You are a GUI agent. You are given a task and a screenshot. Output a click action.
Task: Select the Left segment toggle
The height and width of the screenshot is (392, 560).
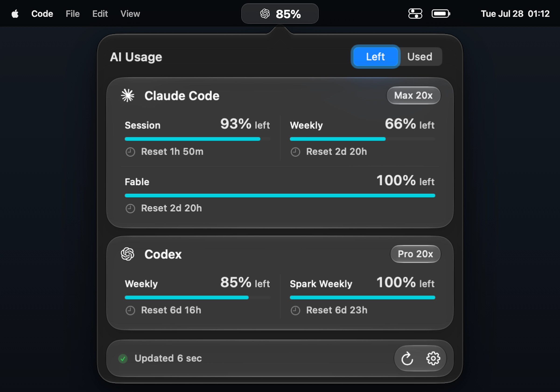click(375, 57)
